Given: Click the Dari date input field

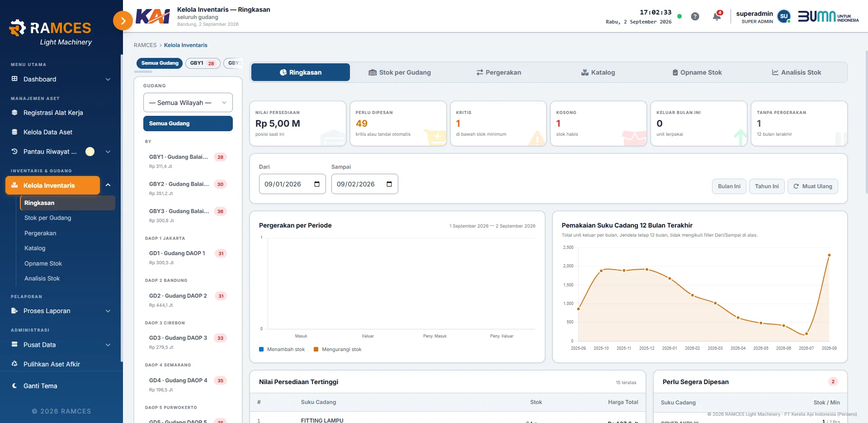Looking at the screenshot, I should (292, 184).
